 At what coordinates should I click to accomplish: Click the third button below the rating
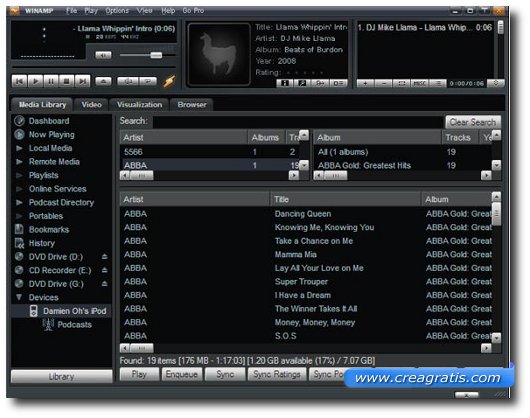[320, 83]
